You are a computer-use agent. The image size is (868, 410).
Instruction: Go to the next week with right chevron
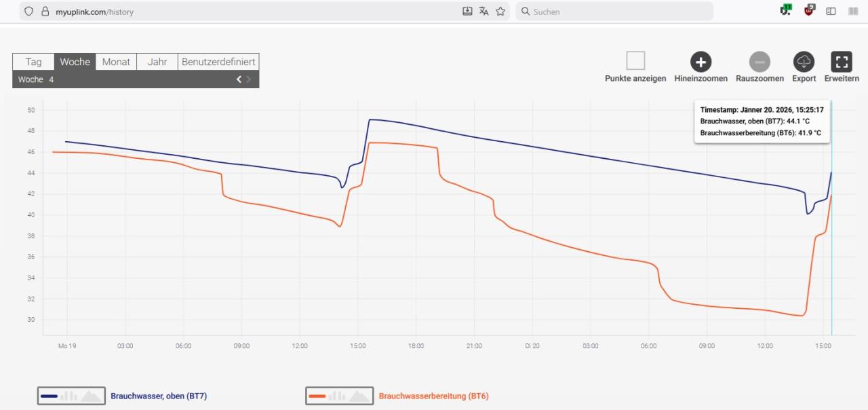pyautogui.click(x=249, y=79)
